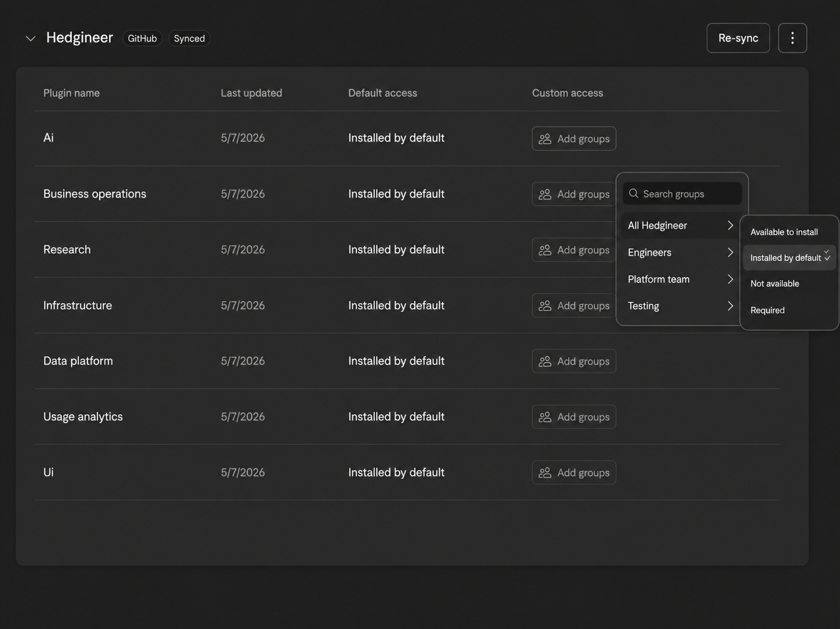Add groups for the Ui plugin
The height and width of the screenshot is (629, 840).
pos(574,472)
